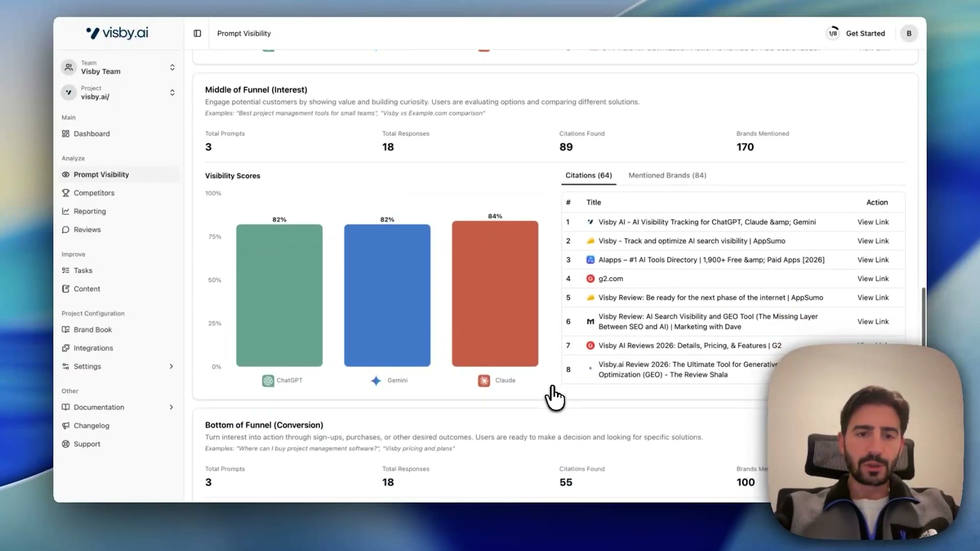Click the Reporting chart icon
Viewport: 980px width, 551px height.
[65, 211]
